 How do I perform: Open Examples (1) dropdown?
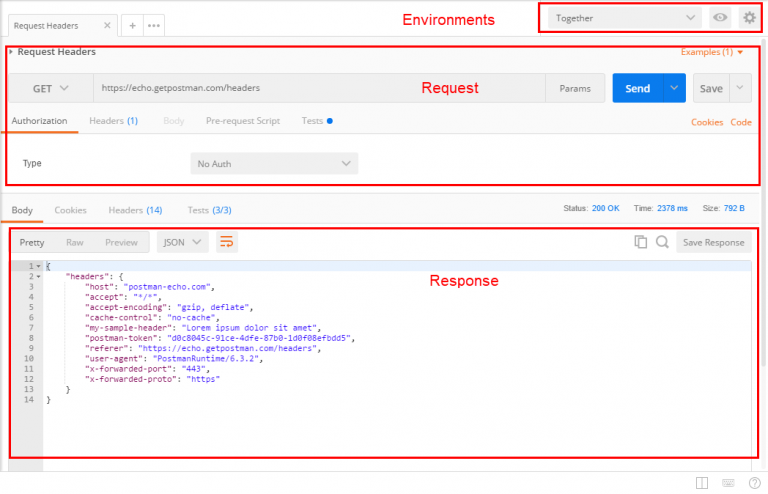(712, 52)
